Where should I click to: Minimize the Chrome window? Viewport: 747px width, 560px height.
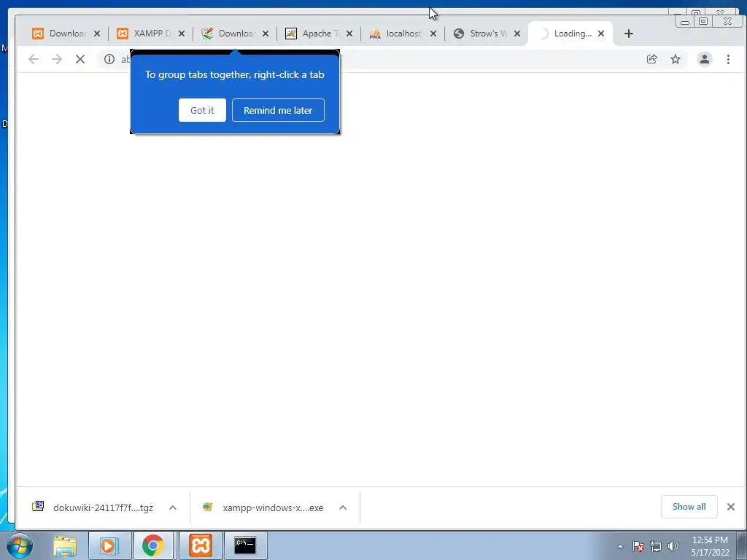coord(685,21)
